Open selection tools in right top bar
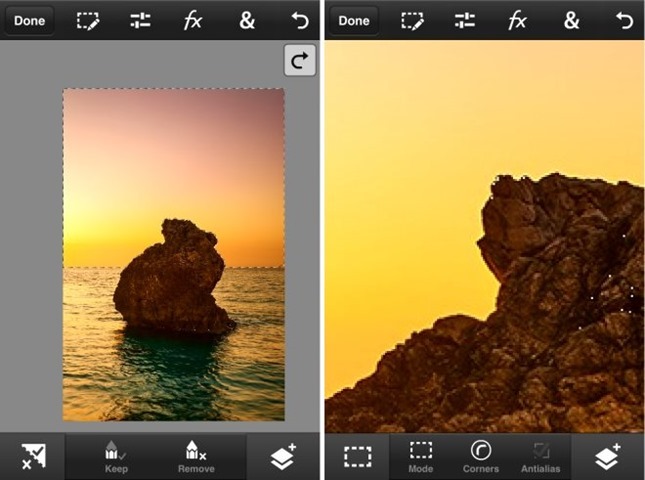This screenshot has width=645, height=480. [x=412, y=20]
